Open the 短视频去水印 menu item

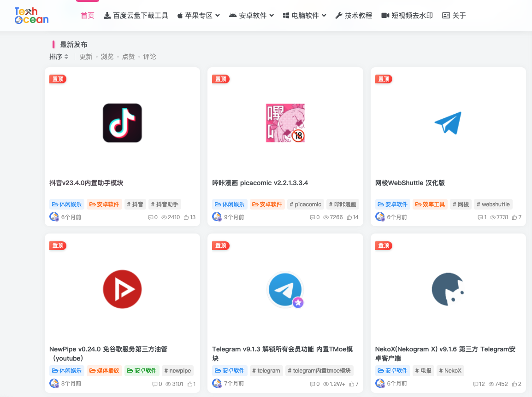pos(407,16)
